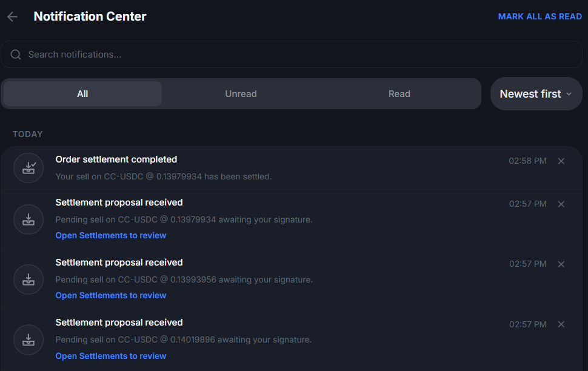This screenshot has width=588, height=371.
Task: Open the Order settlement completed icon
Action: pyautogui.click(x=28, y=168)
